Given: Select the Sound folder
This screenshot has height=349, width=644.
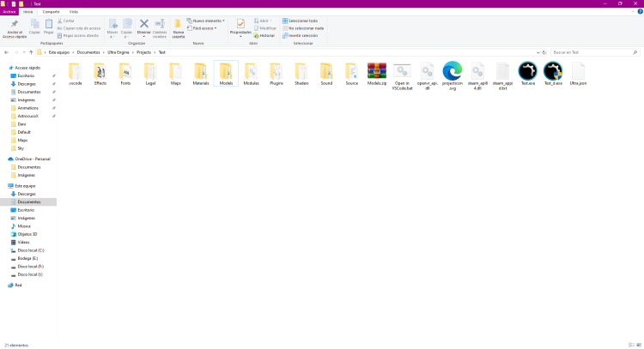Looking at the screenshot, I should [x=326, y=75].
